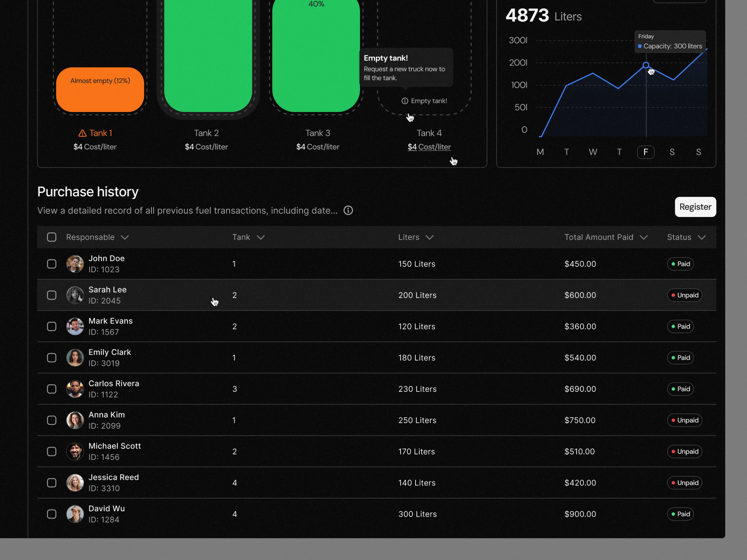747x560 pixels.
Task: Toggle the select-all checkbox in table header
Action: tap(52, 237)
